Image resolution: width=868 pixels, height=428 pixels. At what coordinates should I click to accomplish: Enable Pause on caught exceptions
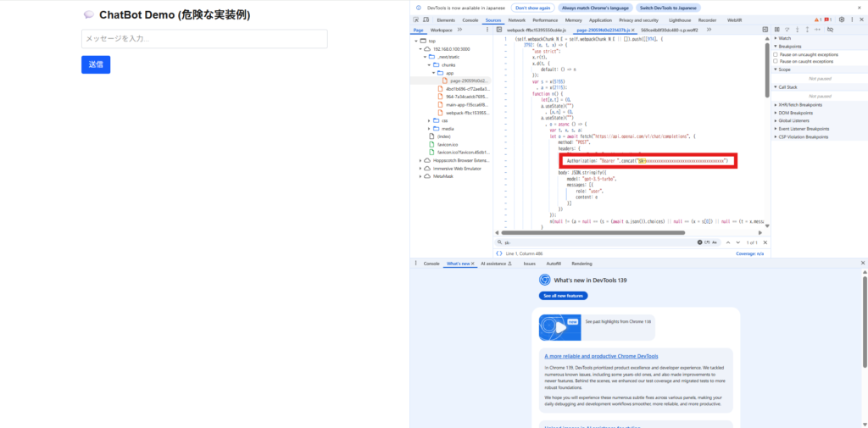point(776,62)
